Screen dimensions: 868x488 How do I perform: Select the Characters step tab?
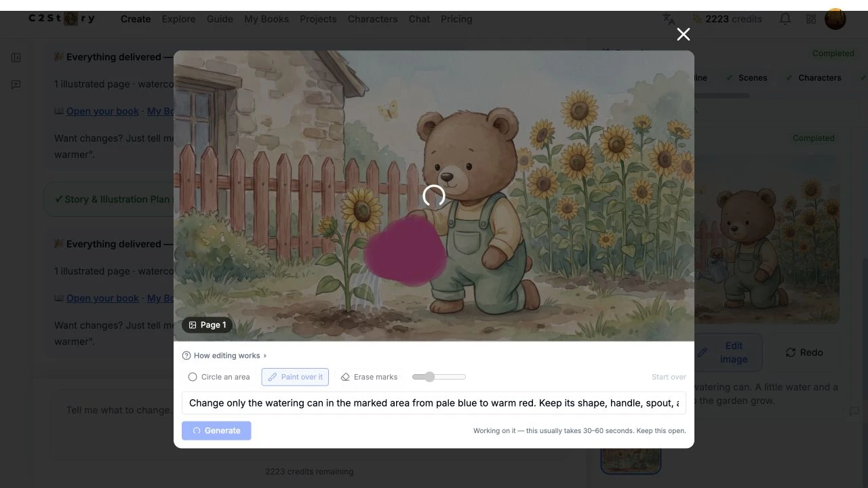[813, 78]
